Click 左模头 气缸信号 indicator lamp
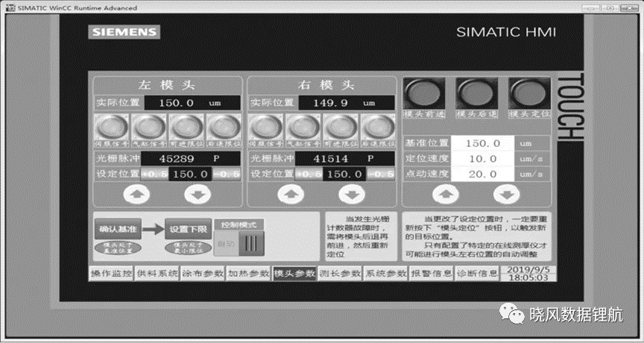This screenshot has width=644, height=343. point(150,128)
